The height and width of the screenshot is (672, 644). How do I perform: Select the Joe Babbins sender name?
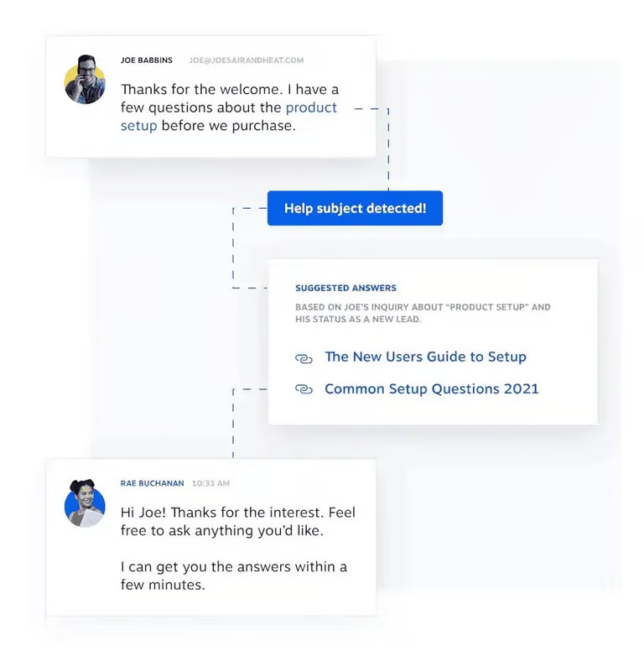click(147, 60)
